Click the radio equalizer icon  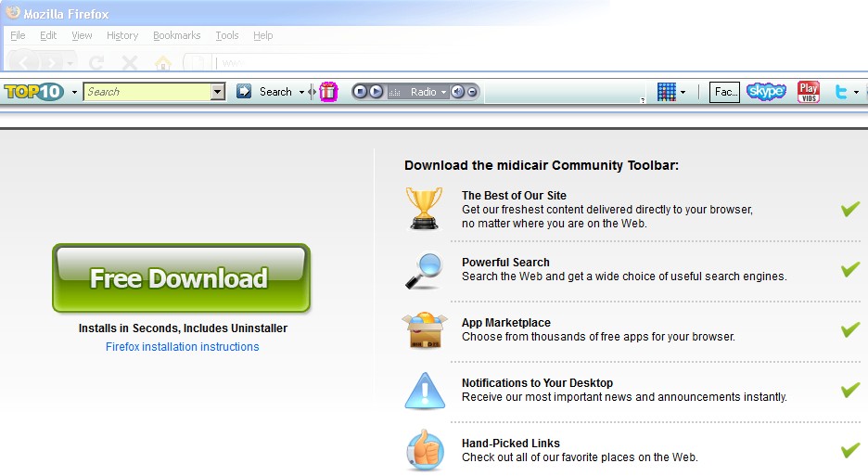coord(395,92)
